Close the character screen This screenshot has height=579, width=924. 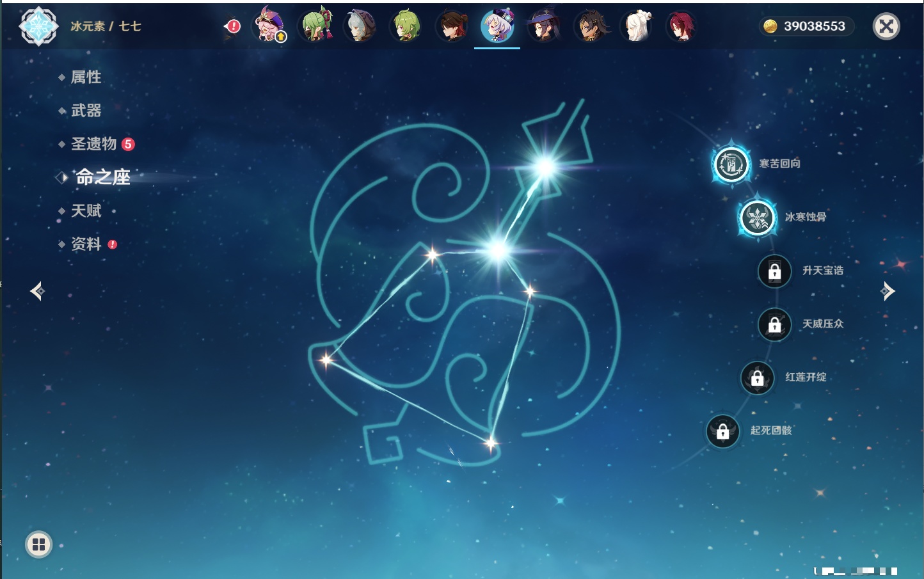(886, 26)
